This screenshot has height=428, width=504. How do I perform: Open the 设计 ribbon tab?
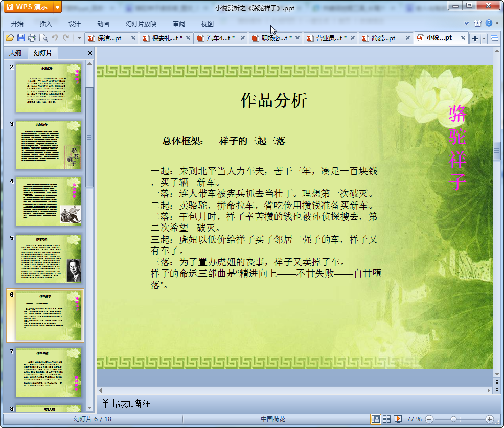pos(74,24)
